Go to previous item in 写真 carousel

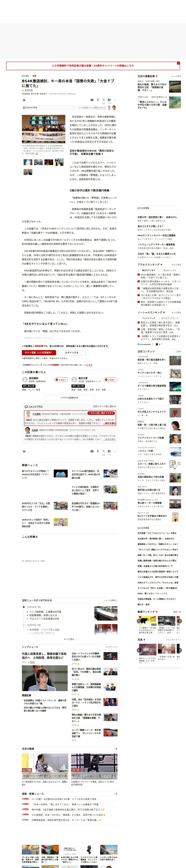[x=139, y=650]
